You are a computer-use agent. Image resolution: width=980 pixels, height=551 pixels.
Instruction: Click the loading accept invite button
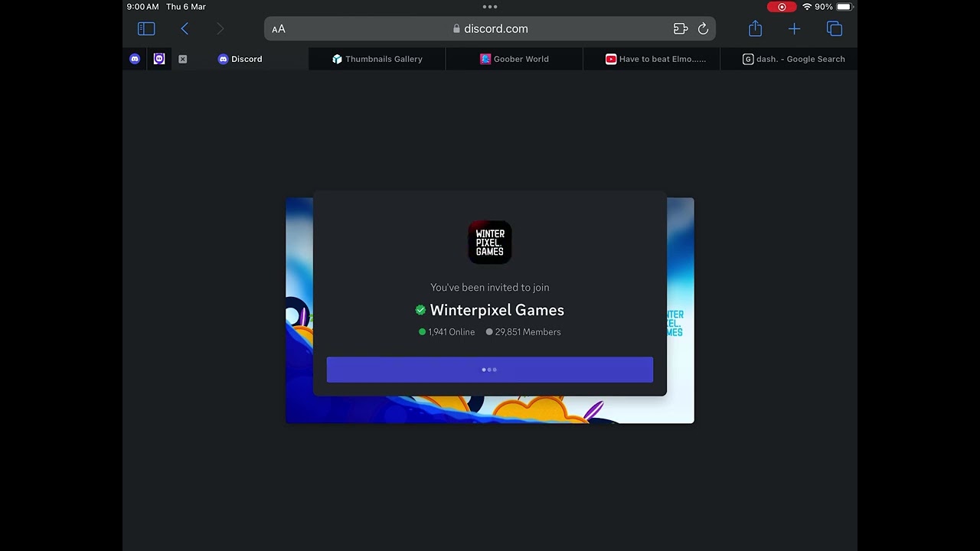point(490,370)
